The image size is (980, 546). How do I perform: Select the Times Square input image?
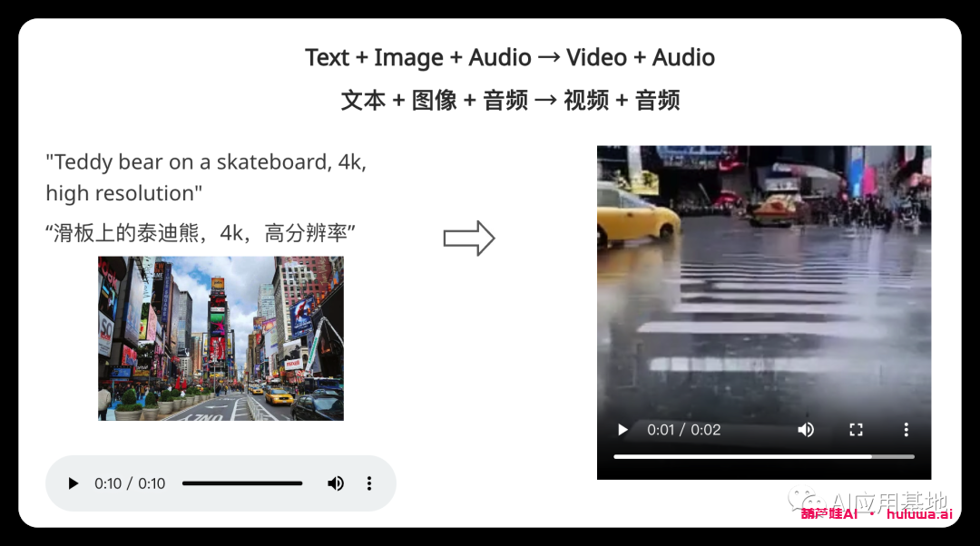tap(220, 338)
